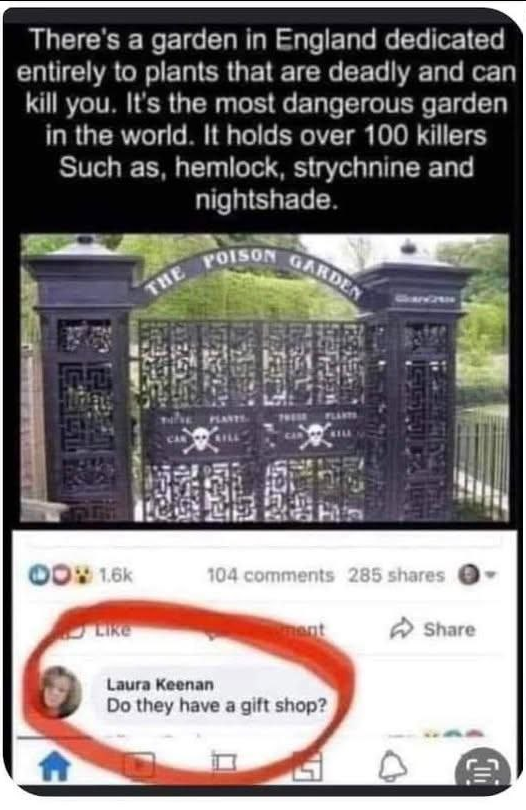Click Laura Keenan's profile picture

pyautogui.click(x=61, y=692)
